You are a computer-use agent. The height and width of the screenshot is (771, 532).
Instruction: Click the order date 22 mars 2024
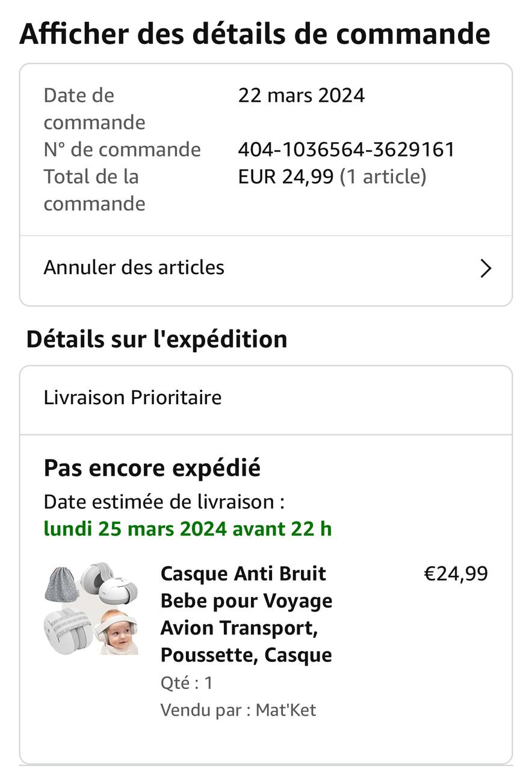301,95
